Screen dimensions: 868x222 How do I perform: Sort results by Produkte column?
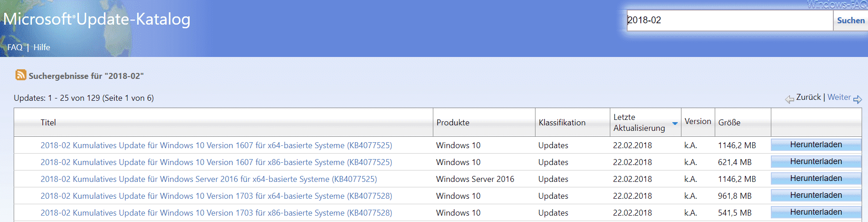[x=453, y=123]
